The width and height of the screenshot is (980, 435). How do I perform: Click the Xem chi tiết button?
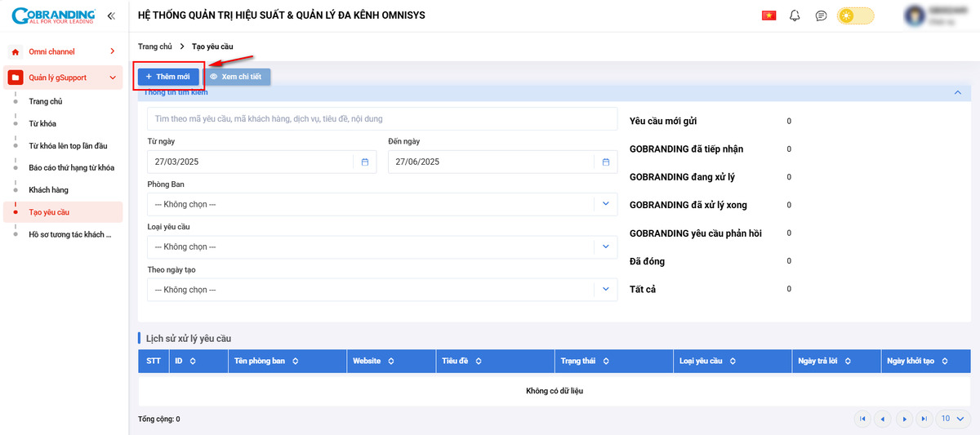[237, 76]
